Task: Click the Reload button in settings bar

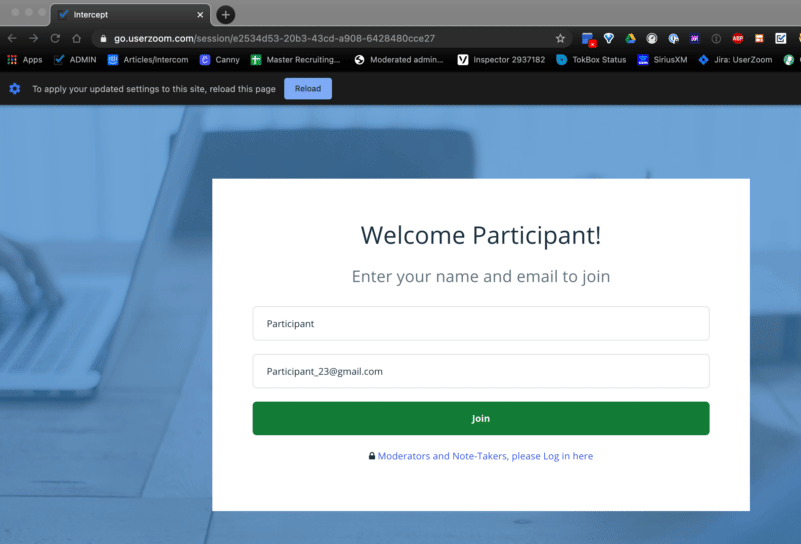Action: [x=308, y=89]
